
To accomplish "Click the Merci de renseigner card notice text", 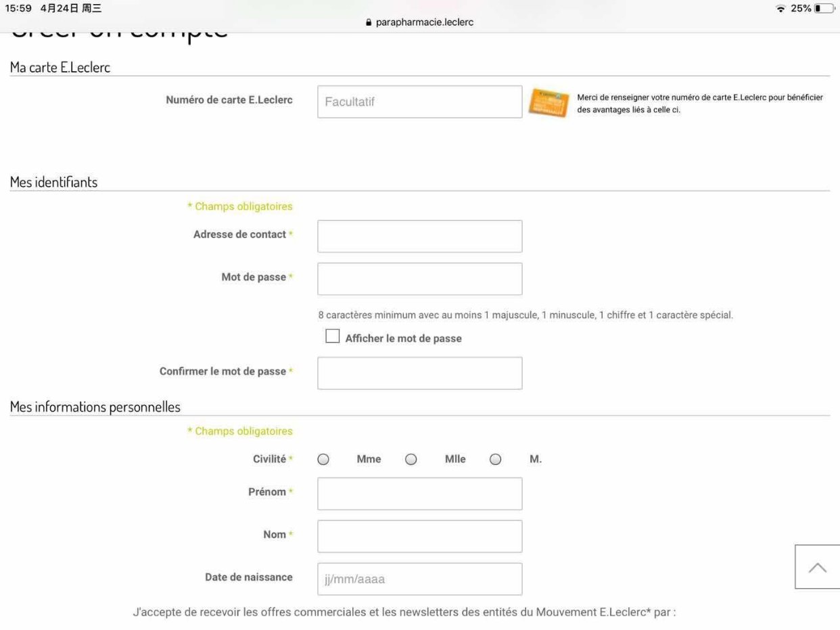I will click(700, 104).
